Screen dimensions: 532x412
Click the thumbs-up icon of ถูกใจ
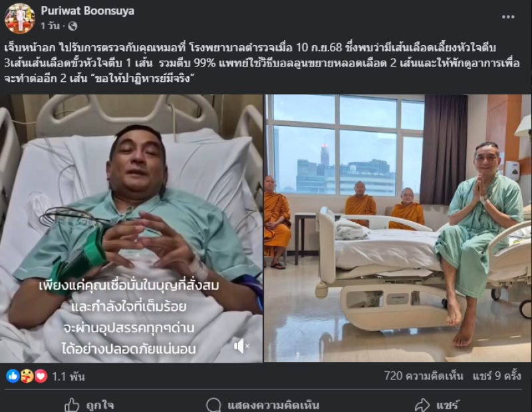(72, 405)
